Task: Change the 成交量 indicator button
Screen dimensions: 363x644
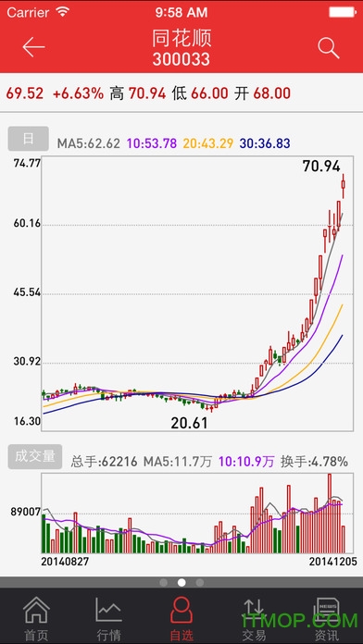Action: click(35, 456)
